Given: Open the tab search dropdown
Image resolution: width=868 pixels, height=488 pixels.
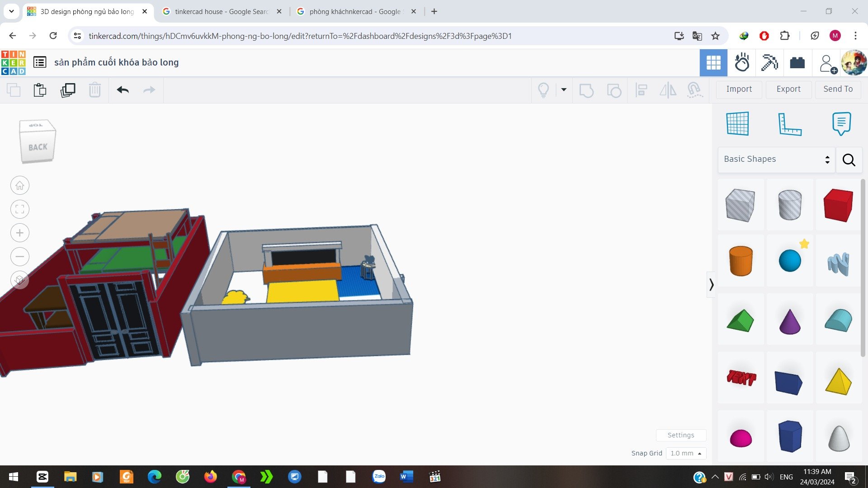Looking at the screenshot, I should click(x=11, y=11).
